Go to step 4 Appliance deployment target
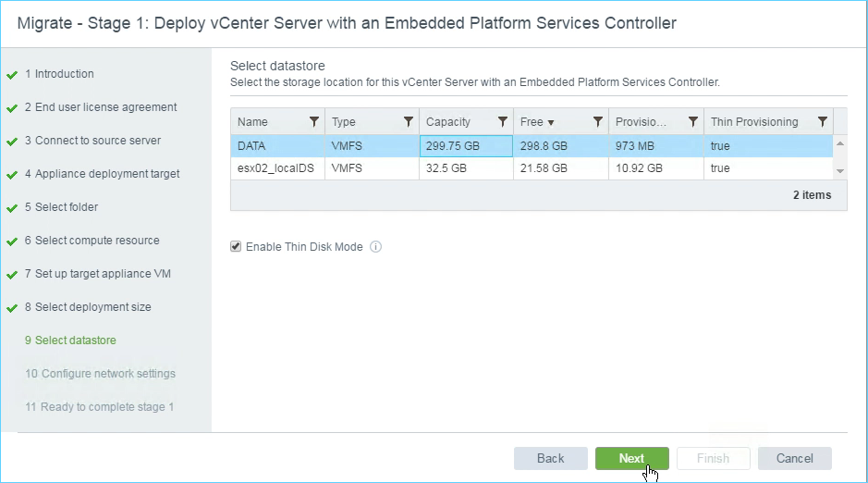The height and width of the screenshot is (483, 868). [103, 173]
